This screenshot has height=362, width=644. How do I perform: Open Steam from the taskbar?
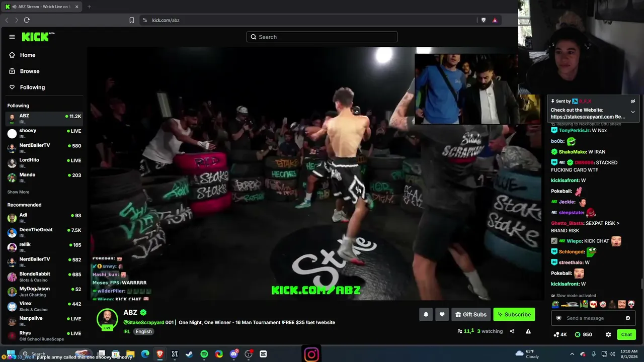coord(189,354)
